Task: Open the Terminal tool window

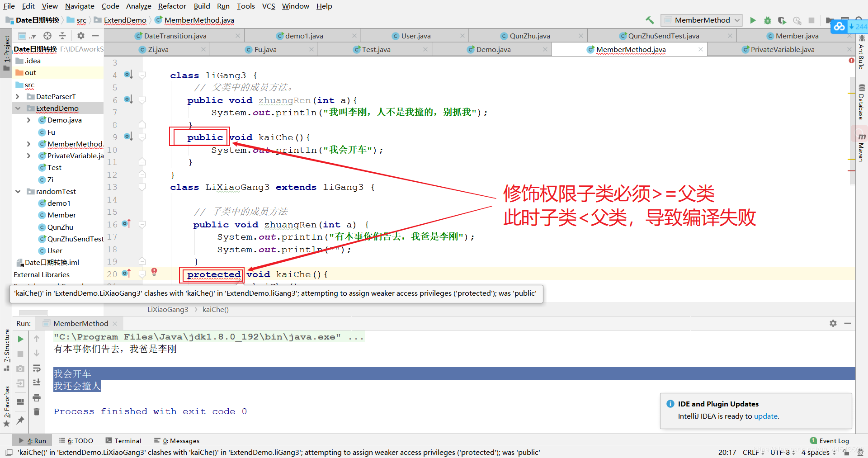Action: [x=123, y=440]
